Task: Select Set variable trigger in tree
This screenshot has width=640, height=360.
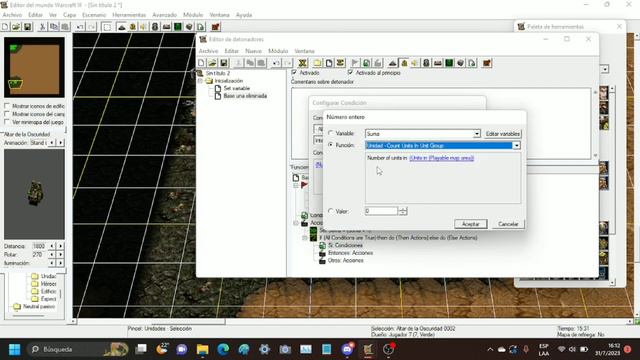Action: click(236, 88)
